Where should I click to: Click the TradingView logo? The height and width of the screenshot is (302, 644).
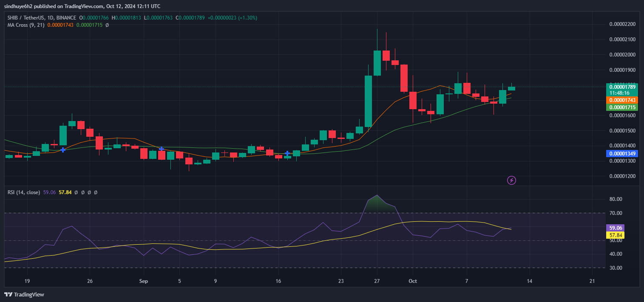(24, 294)
